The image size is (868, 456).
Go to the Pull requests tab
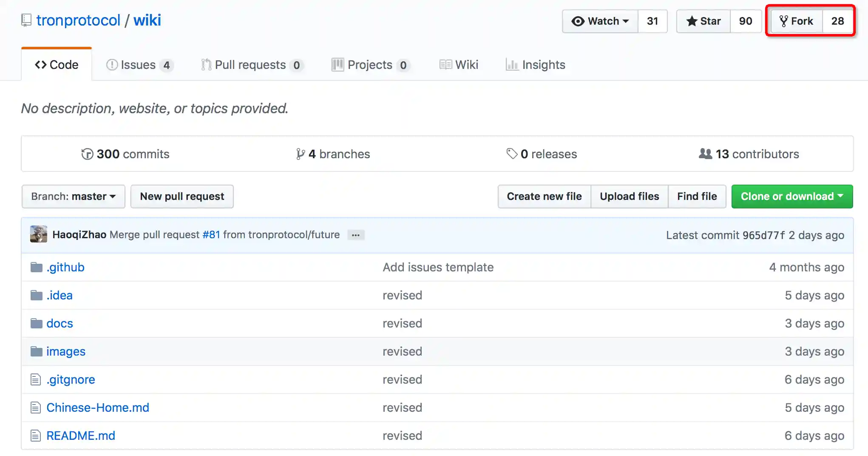[x=251, y=65]
